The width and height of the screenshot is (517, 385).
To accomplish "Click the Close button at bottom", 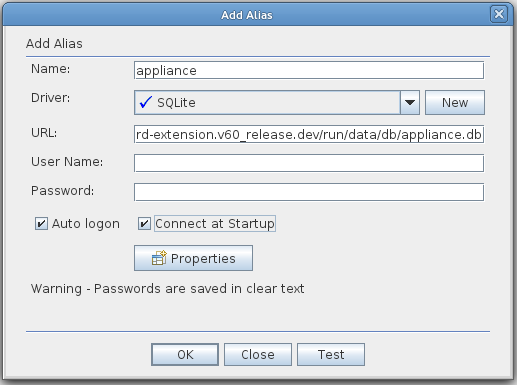I will (258, 354).
